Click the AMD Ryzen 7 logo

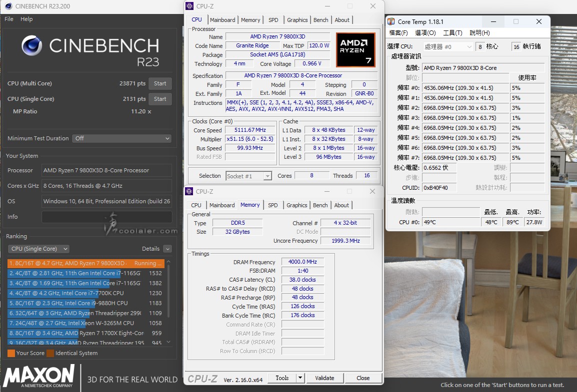coord(355,50)
